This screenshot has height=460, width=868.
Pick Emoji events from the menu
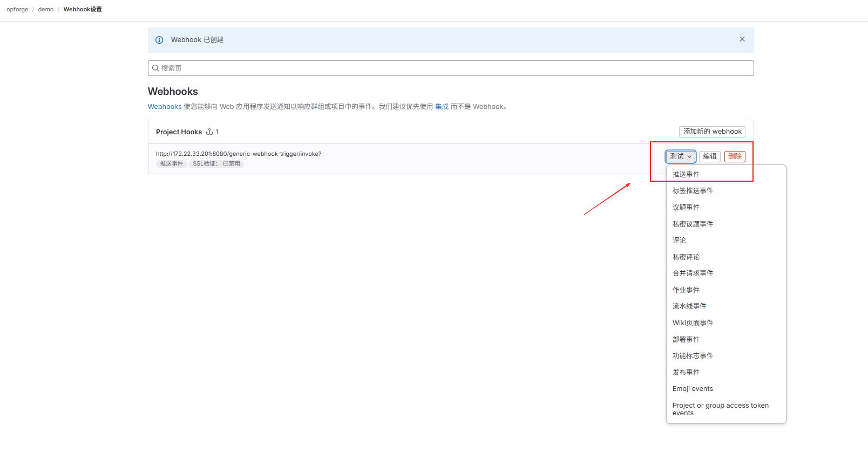pyautogui.click(x=693, y=389)
